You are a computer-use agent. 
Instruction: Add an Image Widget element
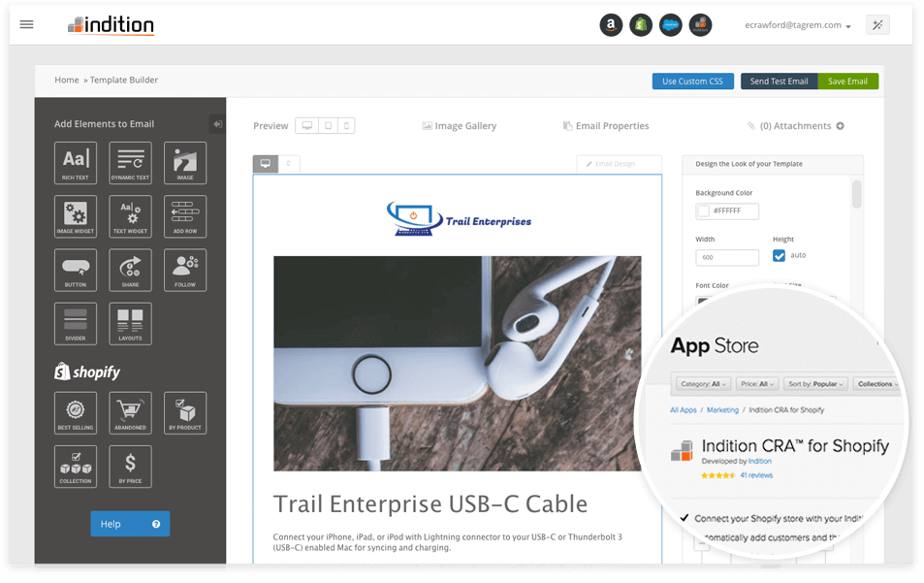tap(76, 216)
